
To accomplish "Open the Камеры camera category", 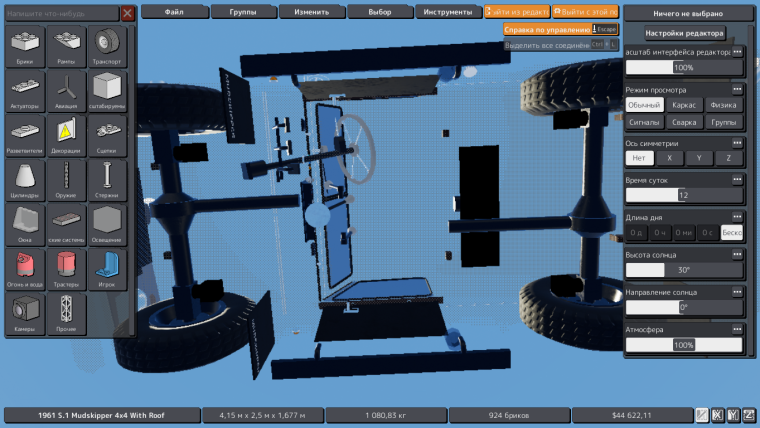I will [25, 314].
